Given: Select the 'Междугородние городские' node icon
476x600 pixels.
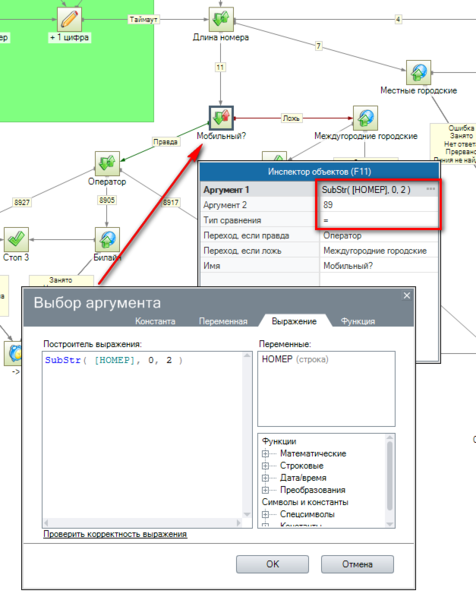Looking at the screenshot, I should pyautogui.click(x=365, y=118).
